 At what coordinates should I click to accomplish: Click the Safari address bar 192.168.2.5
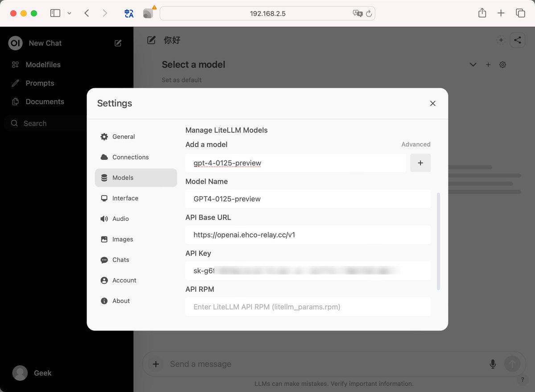pos(267,13)
